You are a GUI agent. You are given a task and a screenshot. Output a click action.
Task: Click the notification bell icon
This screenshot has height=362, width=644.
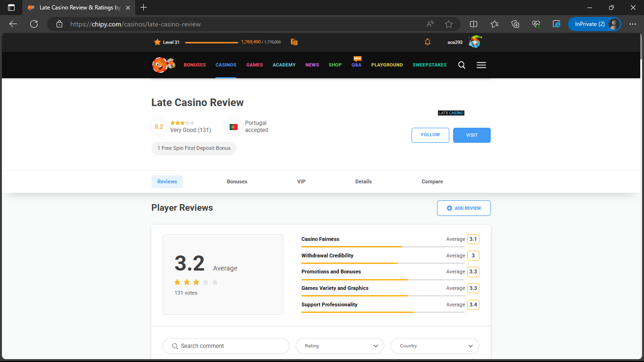[428, 42]
